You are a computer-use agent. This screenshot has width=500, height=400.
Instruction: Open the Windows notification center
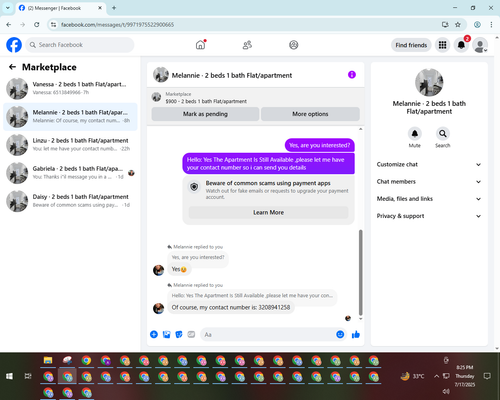[487, 376]
